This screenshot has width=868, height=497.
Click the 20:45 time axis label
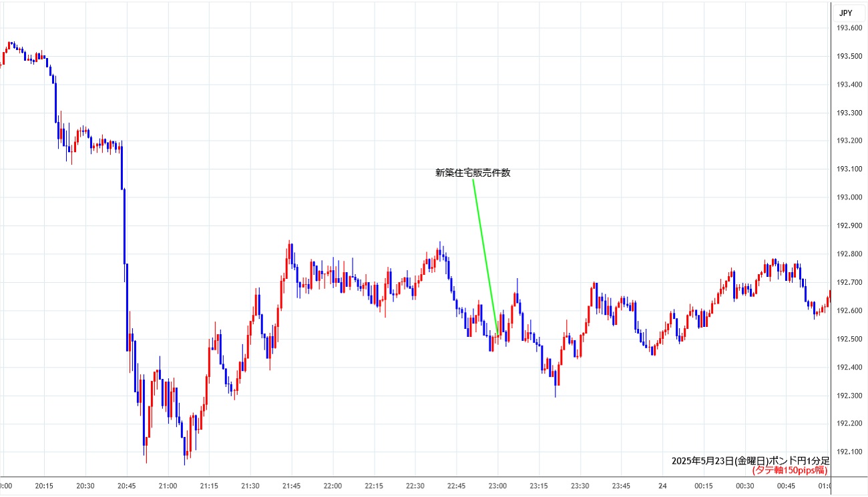tap(127, 486)
